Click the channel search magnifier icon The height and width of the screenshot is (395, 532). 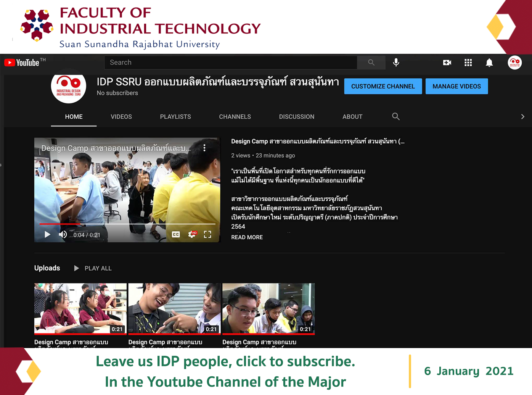click(396, 116)
